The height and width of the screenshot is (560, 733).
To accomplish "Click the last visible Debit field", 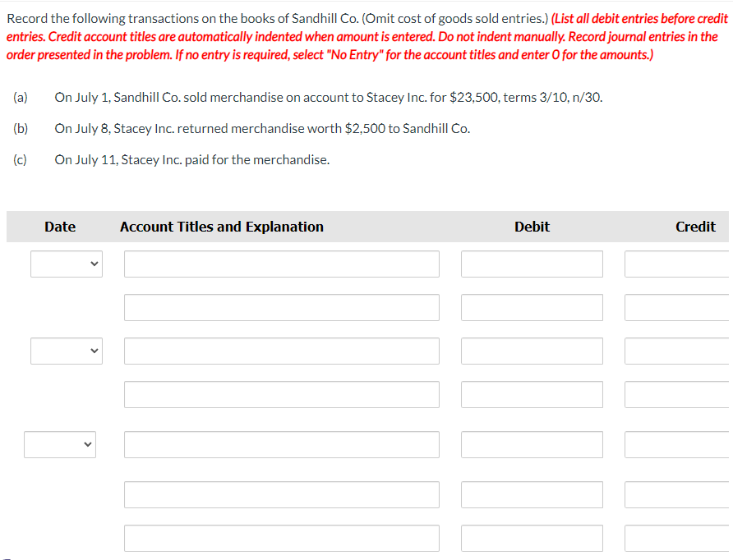I will pos(532,538).
